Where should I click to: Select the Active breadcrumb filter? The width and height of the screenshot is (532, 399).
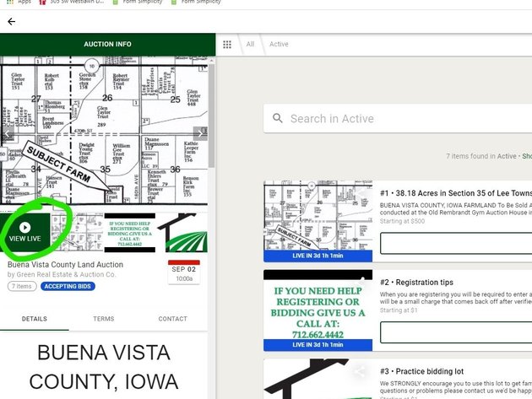pos(279,44)
